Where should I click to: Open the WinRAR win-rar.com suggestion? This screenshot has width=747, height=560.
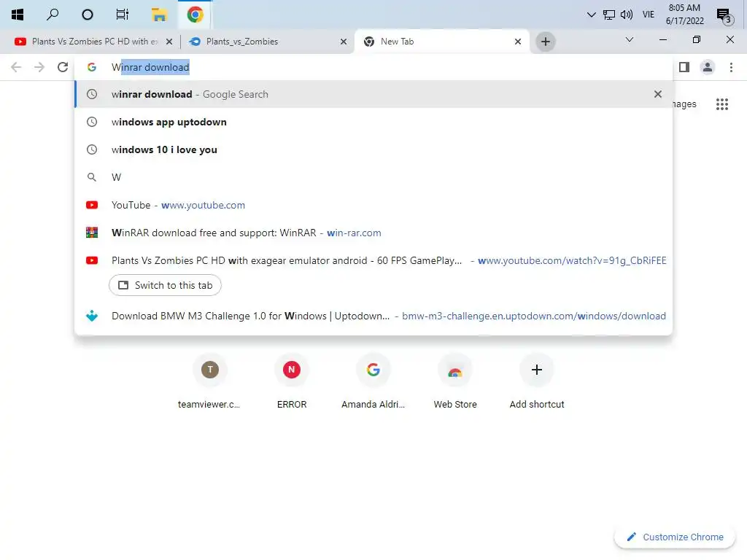click(x=373, y=233)
